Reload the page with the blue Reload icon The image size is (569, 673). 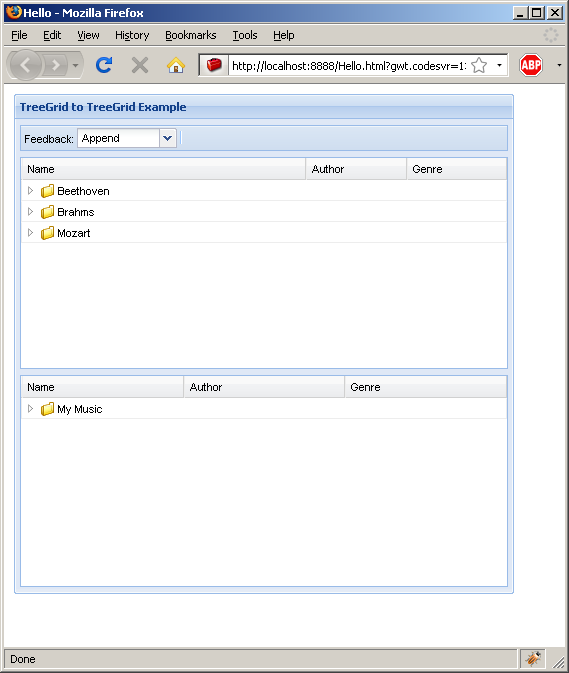pyautogui.click(x=104, y=65)
